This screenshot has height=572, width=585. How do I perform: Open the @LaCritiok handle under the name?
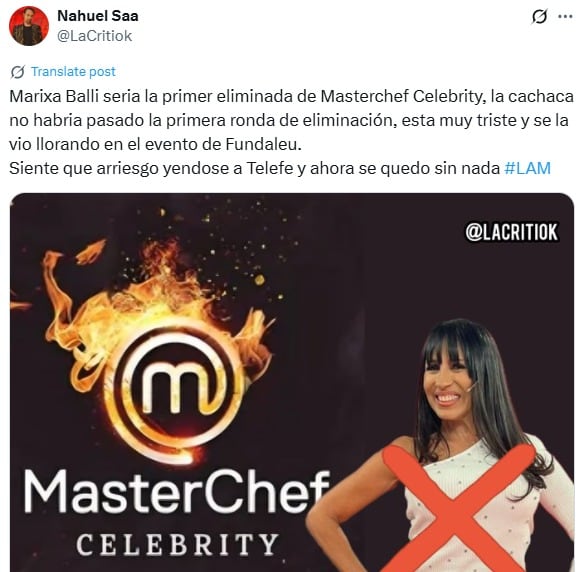point(95,36)
